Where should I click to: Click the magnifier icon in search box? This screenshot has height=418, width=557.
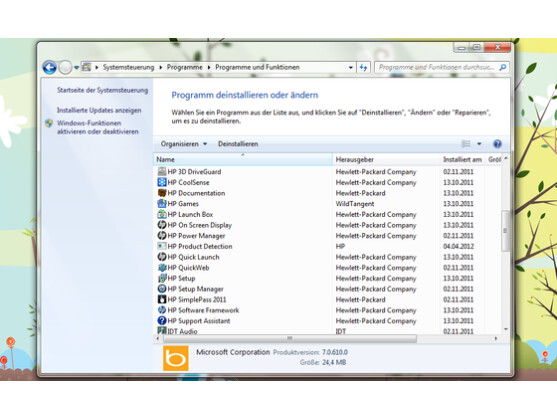(x=503, y=67)
